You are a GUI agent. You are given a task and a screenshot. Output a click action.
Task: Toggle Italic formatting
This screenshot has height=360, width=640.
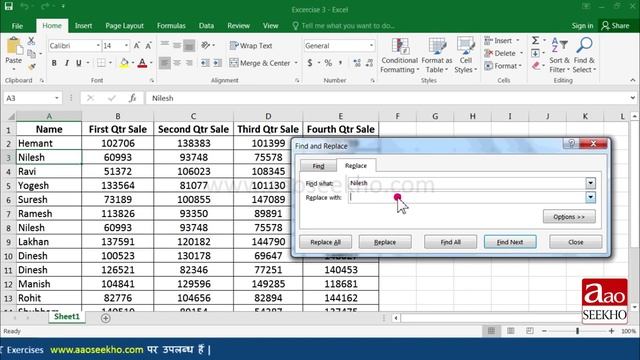click(66, 63)
